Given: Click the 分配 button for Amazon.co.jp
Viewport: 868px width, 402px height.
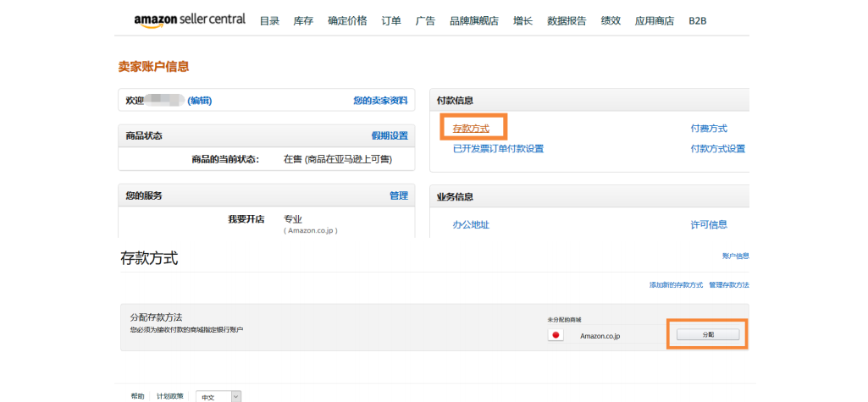Looking at the screenshot, I should [708, 334].
